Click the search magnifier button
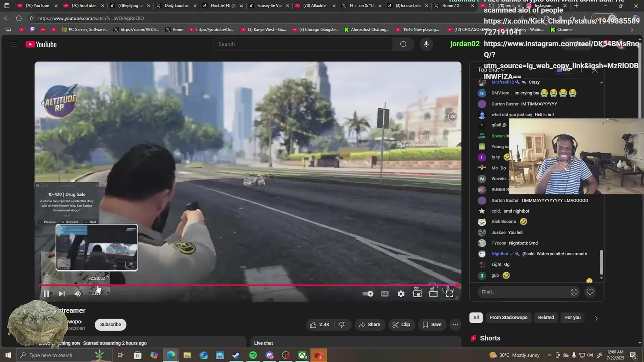 click(x=403, y=44)
